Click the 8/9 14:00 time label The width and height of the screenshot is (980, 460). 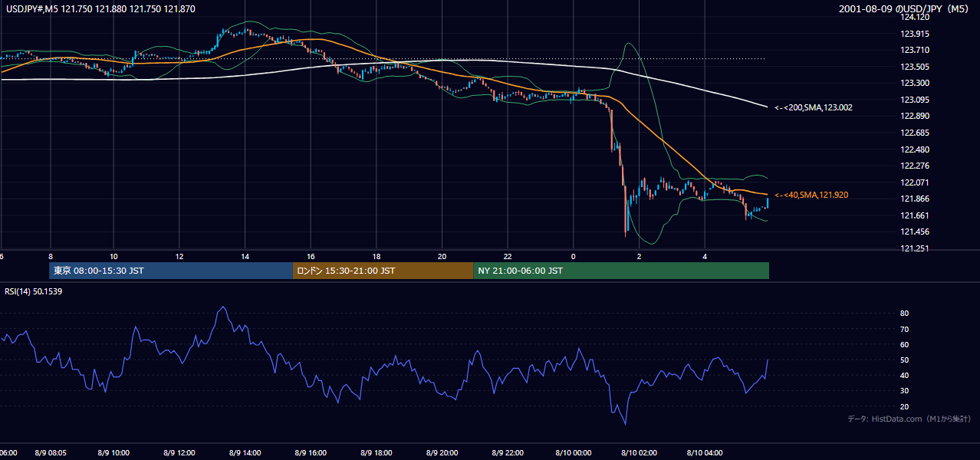[x=245, y=452]
